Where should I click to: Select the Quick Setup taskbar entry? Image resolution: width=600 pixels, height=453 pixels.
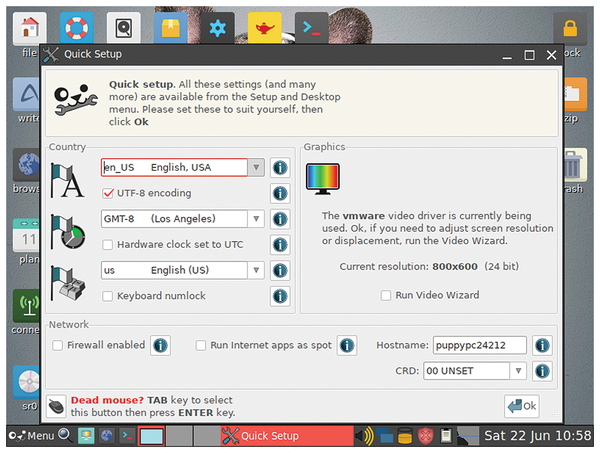(287, 436)
